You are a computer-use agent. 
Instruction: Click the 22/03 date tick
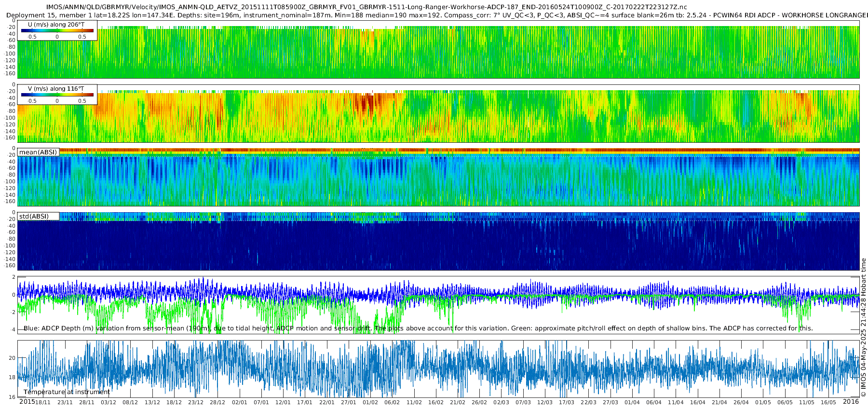point(589,402)
